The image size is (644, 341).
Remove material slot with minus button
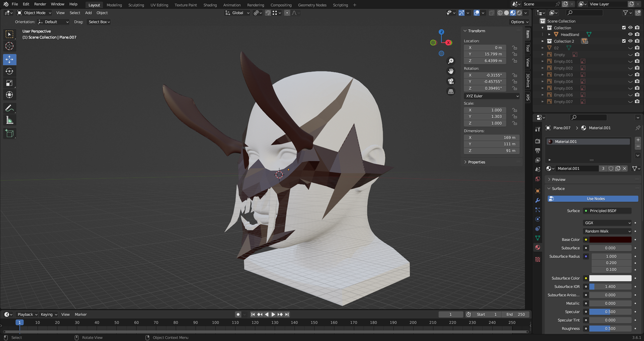point(638,147)
